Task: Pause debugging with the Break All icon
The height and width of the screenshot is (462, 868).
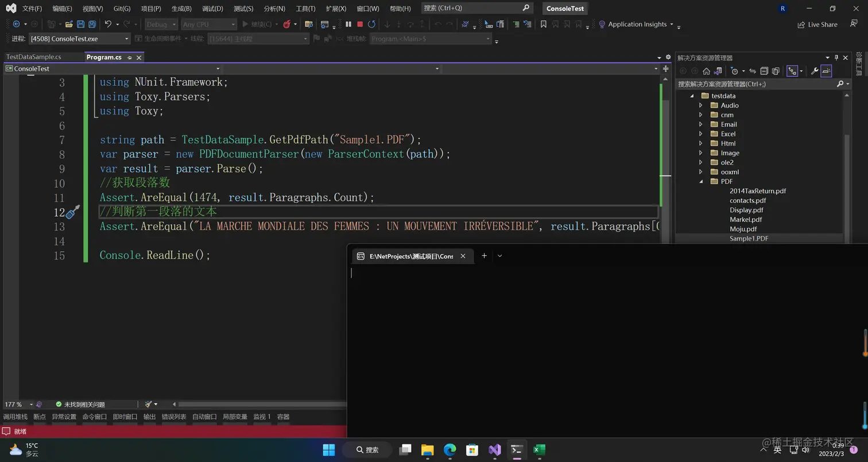Action: coord(348,24)
